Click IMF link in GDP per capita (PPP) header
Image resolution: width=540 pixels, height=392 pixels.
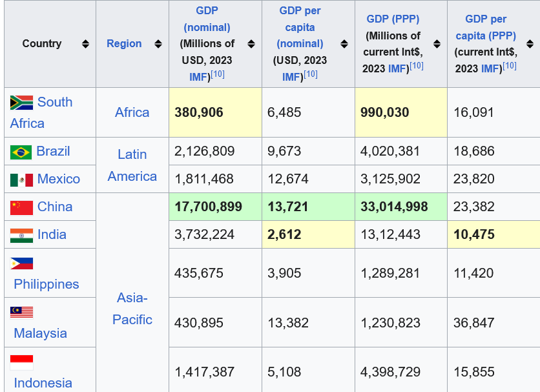[x=490, y=68]
